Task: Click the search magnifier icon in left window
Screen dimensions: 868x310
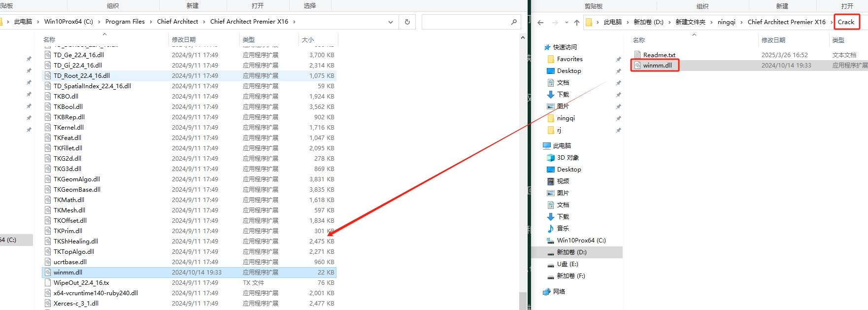Action: tap(514, 22)
